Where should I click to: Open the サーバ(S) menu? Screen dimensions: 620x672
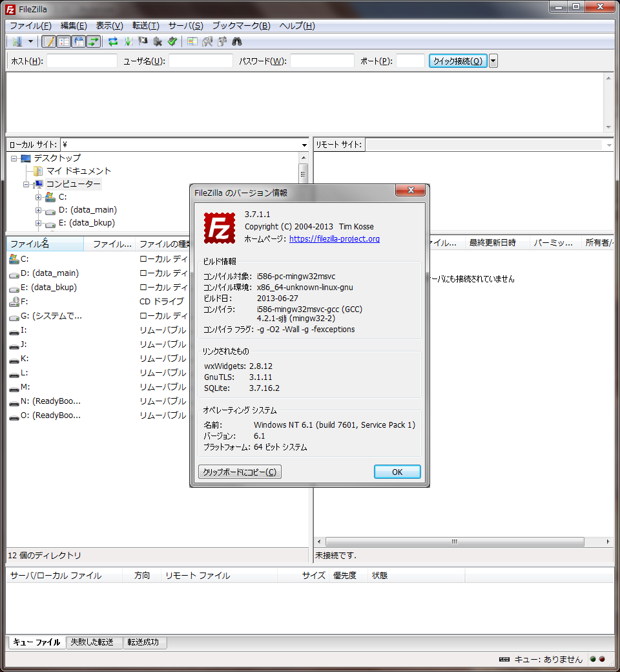click(x=185, y=26)
